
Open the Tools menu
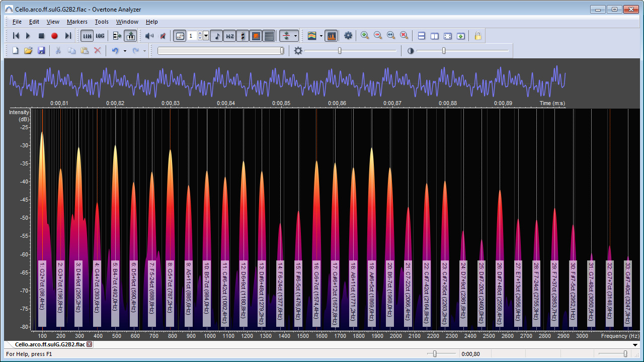[x=102, y=22]
